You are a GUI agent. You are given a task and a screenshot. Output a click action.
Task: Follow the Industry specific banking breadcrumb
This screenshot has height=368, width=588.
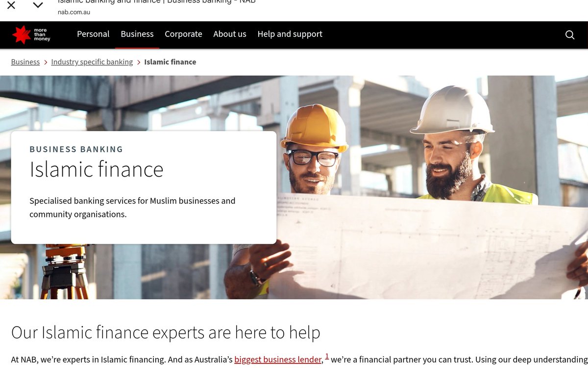pos(92,62)
